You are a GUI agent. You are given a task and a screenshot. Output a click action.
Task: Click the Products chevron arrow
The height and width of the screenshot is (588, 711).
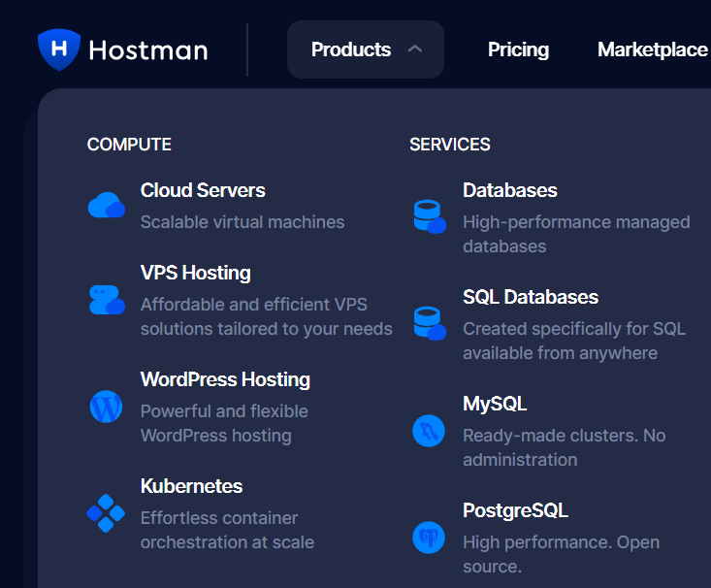[x=415, y=49]
